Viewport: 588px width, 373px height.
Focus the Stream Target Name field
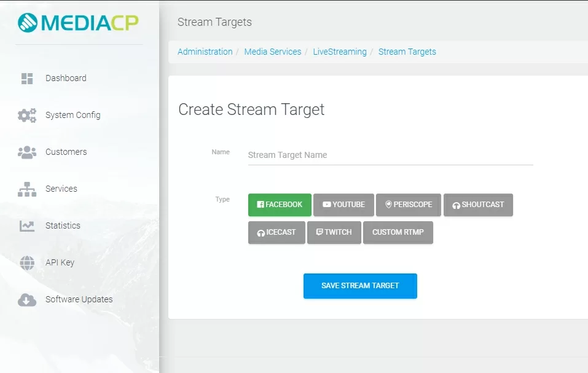coord(390,155)
